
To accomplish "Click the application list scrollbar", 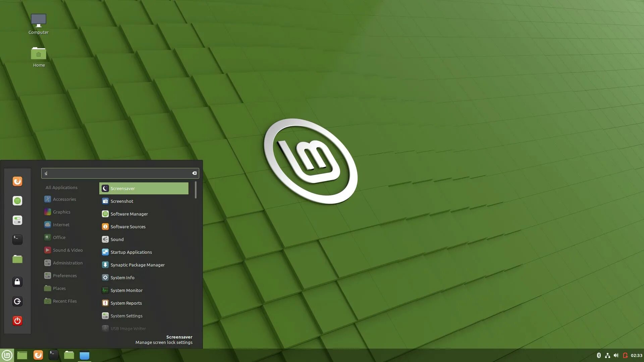I will point(196,190).
